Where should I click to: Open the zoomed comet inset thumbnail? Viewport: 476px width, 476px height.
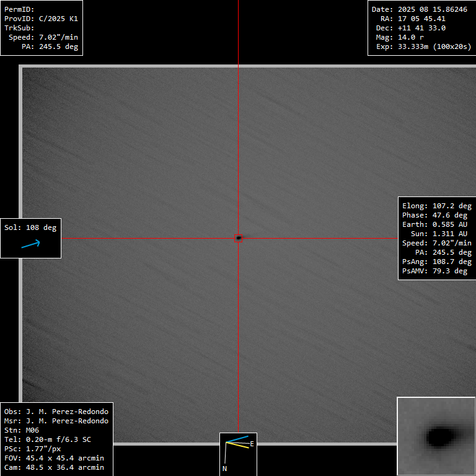(x=436, y=436)
